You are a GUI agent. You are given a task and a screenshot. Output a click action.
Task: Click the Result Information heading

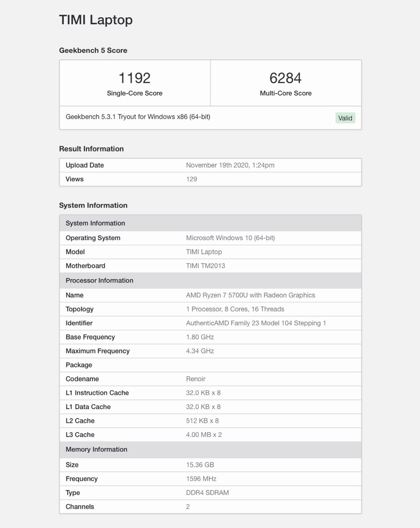point(92,149)
